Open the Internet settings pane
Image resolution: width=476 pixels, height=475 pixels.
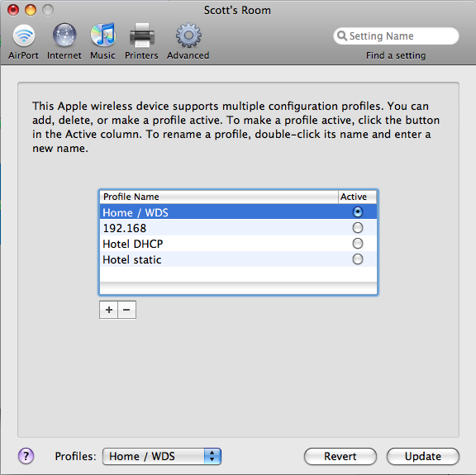(x=64, y=41)
